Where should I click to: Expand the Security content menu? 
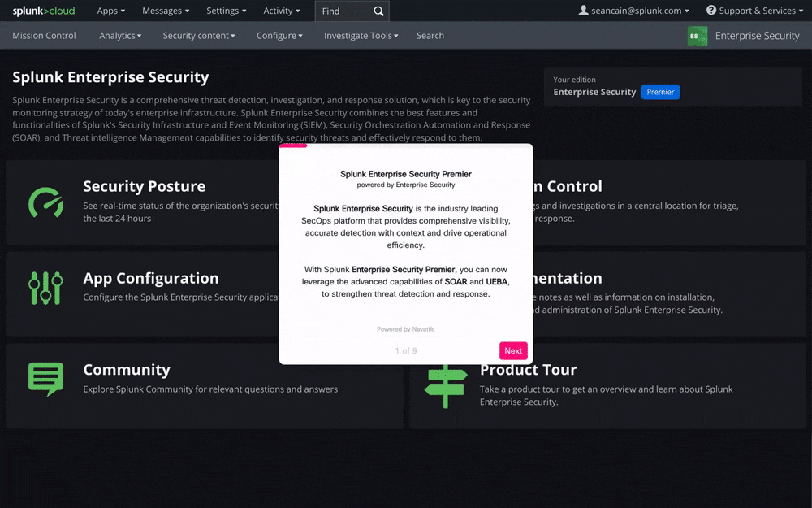click(x=199, y=36)
